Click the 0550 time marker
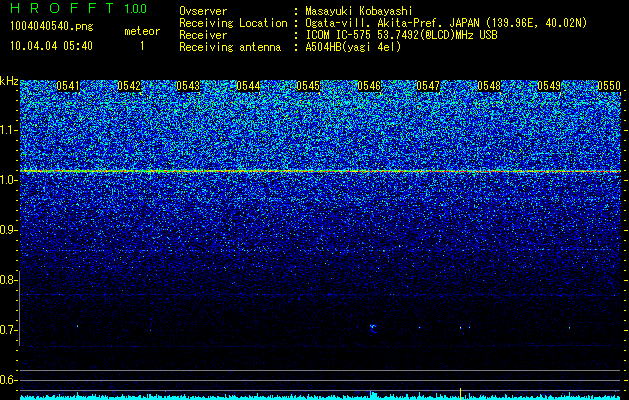This screenshot has width=629, height=400. [x=609, y=86]
